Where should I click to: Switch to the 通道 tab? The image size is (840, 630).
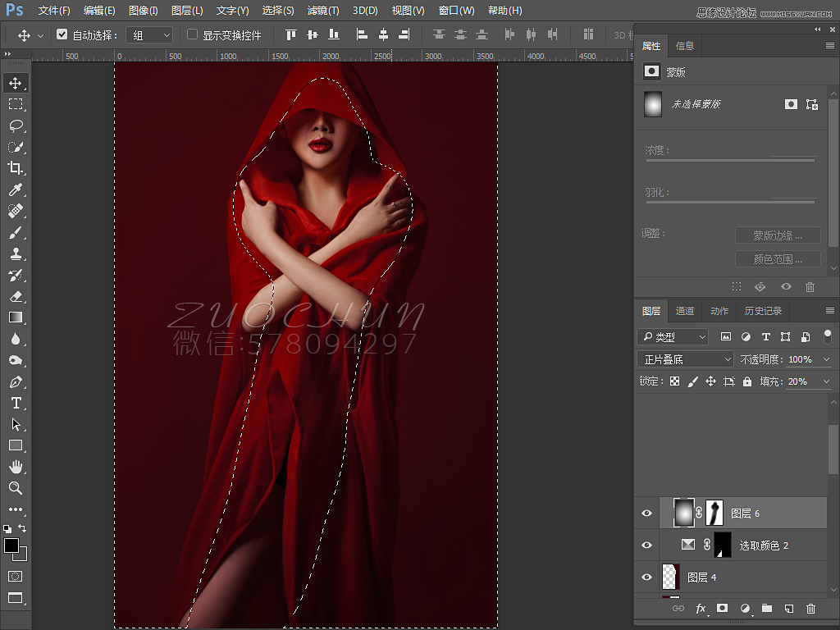click(x=685, y=311)
